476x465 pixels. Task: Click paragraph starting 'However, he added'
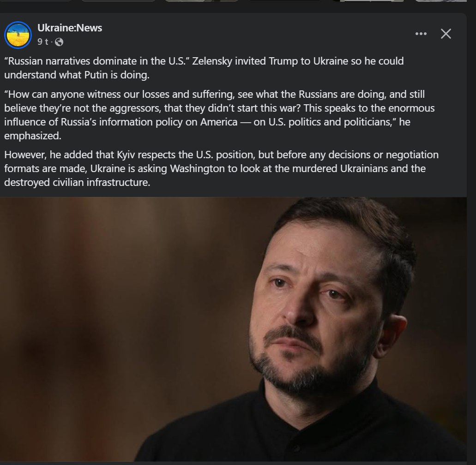pyautogui.click(x=221, y=168)
